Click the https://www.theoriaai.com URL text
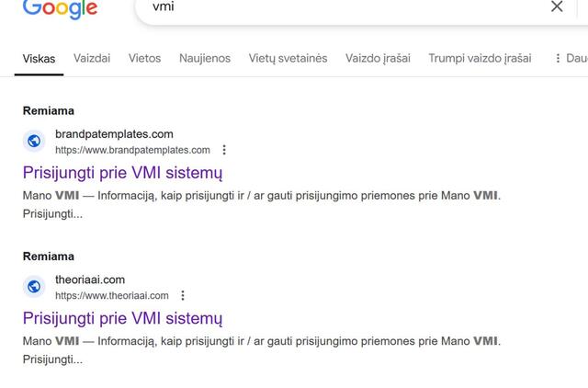 point(112,295)
